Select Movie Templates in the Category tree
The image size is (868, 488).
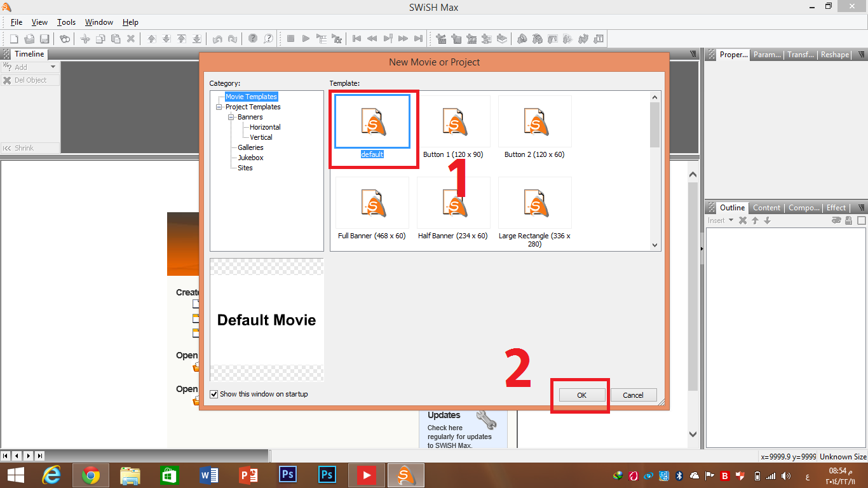[252, 97]
